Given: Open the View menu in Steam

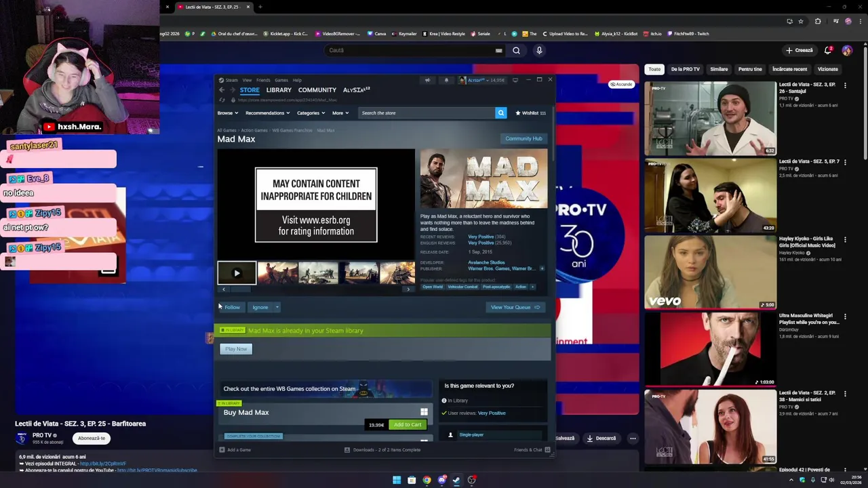Looking at the screenshot, I should tap(247, 80).
